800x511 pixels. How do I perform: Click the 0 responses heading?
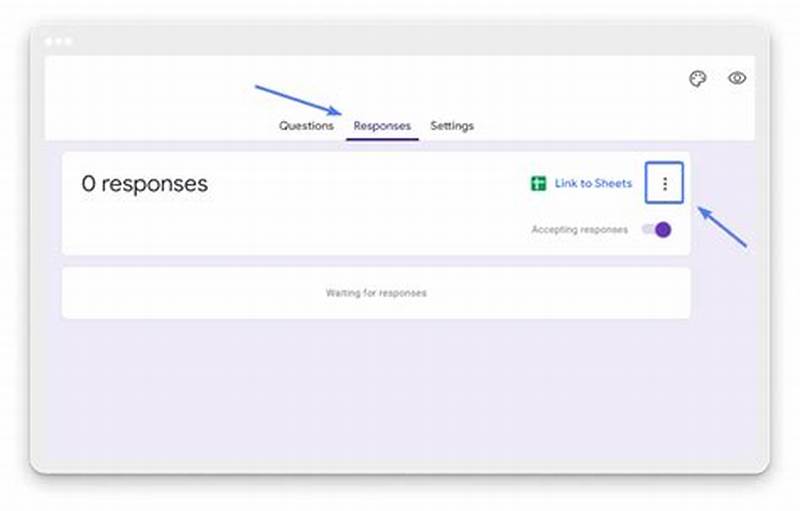click(x=144, y=184)
